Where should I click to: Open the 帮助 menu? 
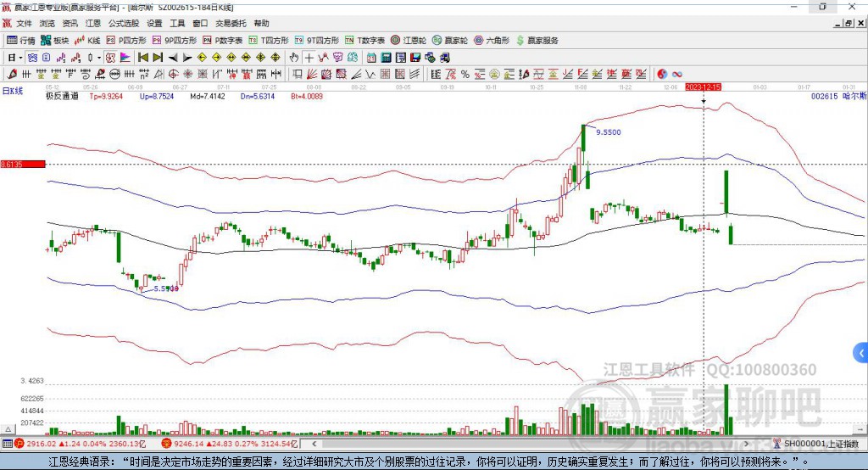(261, 23)
